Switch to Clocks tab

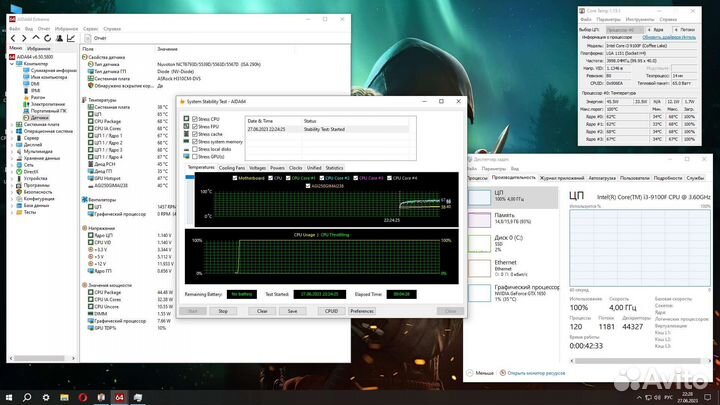pos(296,168)
